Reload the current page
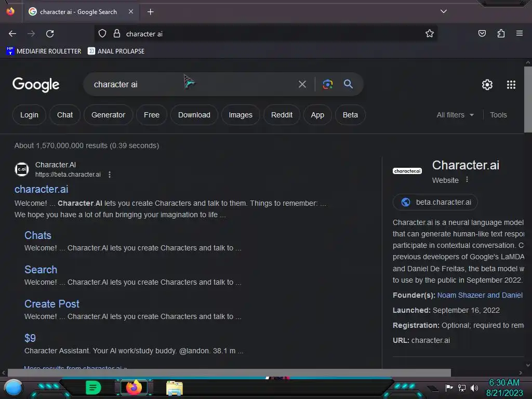This screenshot has height=399, width=532. [50, 34]
